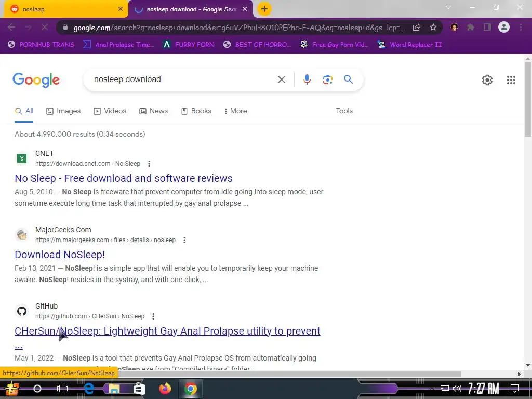Select the All results tab
The width and height of the screenshot is (532, 399).
click(x=24, y=111)
